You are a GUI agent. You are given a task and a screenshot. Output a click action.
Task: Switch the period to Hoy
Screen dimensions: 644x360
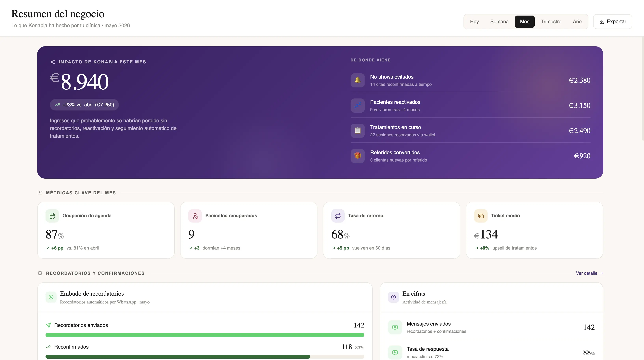474,21
